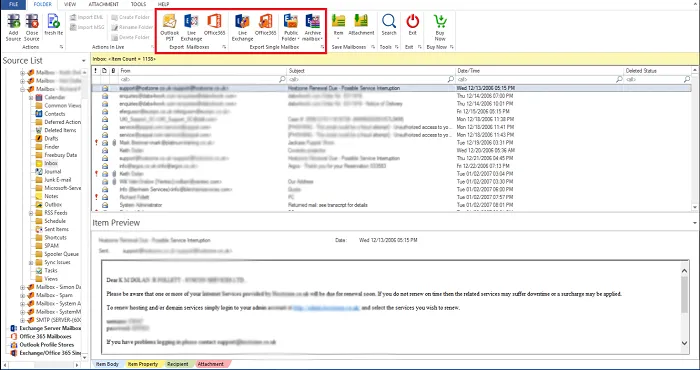Open the Item Preview panel dropdown arrow

click(x=695, y=223)
